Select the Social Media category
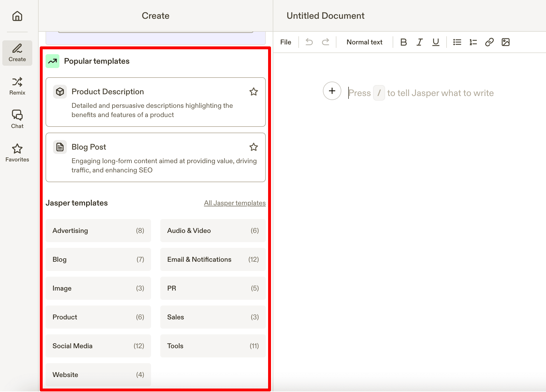 pyautogui.click(x=98, y=346)
